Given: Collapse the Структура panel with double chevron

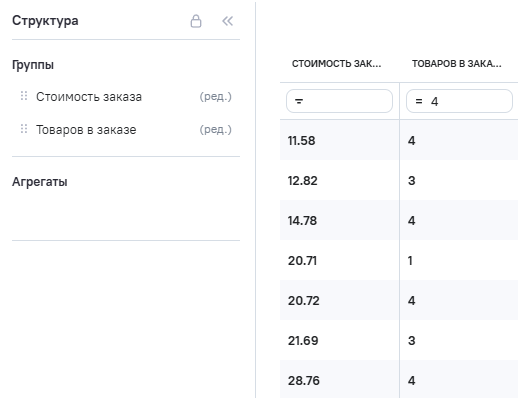Looking at the screenshot, I should 228,21.
